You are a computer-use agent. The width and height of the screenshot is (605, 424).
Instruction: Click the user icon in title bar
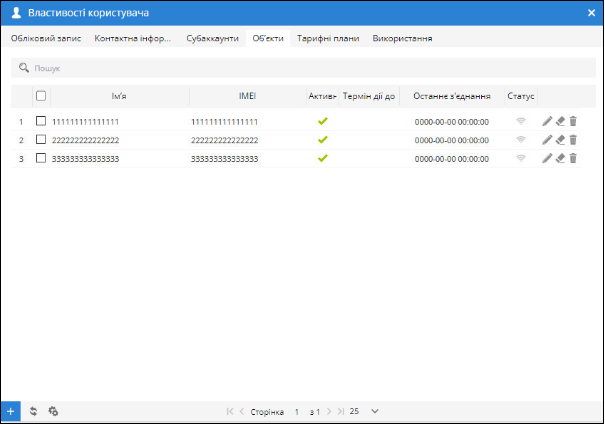click(16, 13)
